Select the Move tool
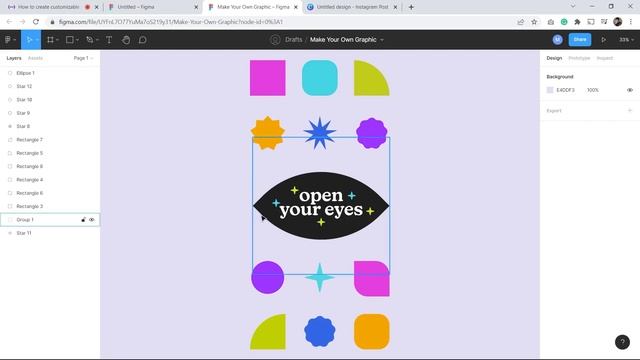Screen dimensions: 640x360 [29, 40]
